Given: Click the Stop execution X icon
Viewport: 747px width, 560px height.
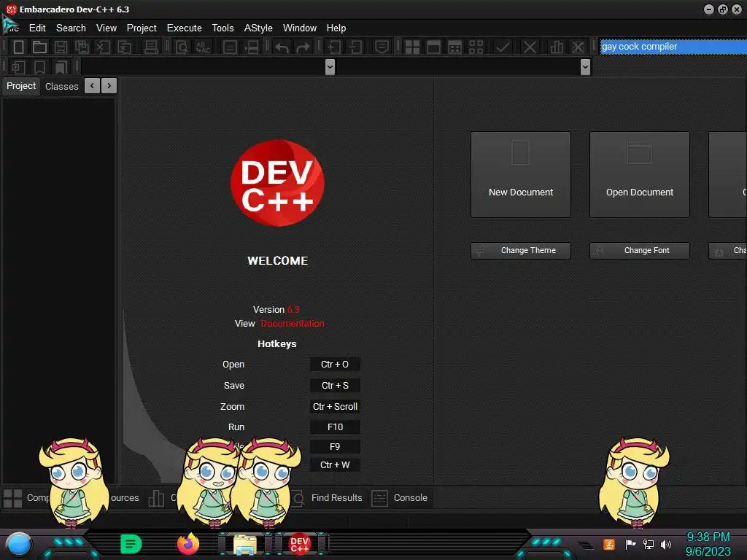Looking at the screenshot, I should pos(530,47).
